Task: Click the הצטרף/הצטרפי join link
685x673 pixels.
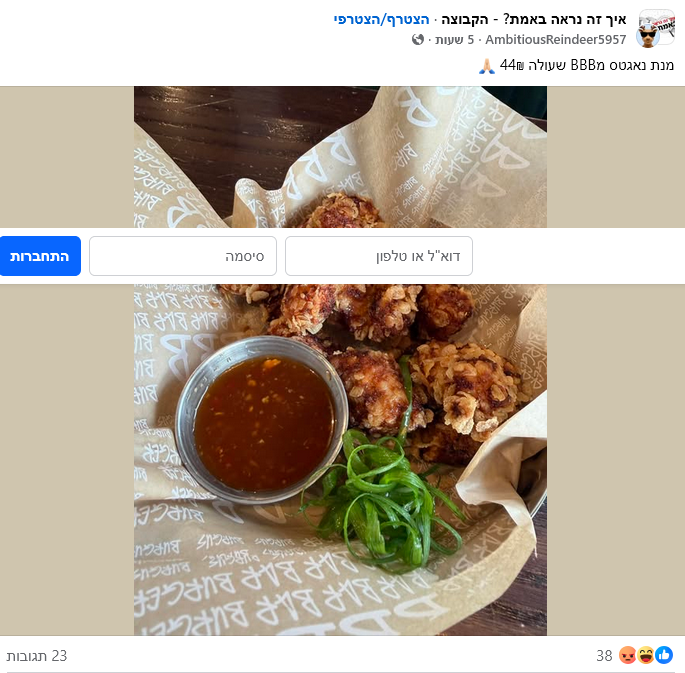Action: point(381,19)
